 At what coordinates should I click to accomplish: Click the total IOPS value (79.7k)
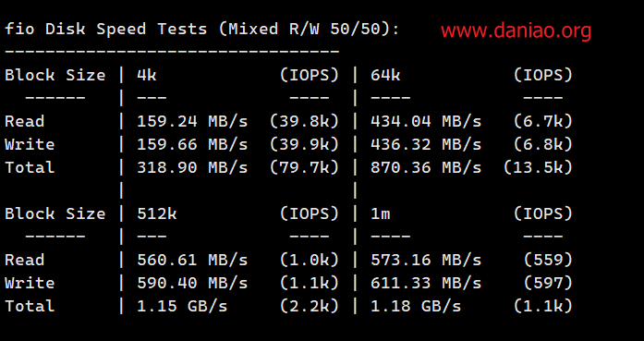[x=304, y=167]
